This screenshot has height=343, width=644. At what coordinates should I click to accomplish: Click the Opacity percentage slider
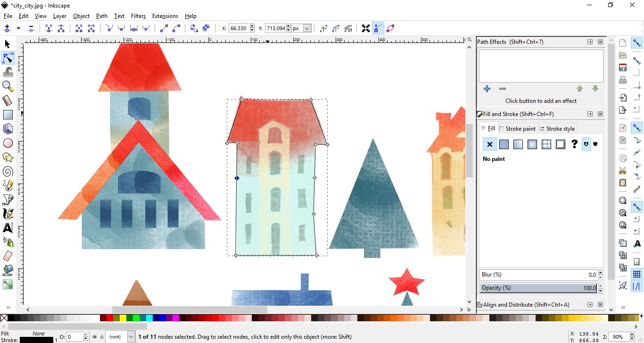[538, 288]
